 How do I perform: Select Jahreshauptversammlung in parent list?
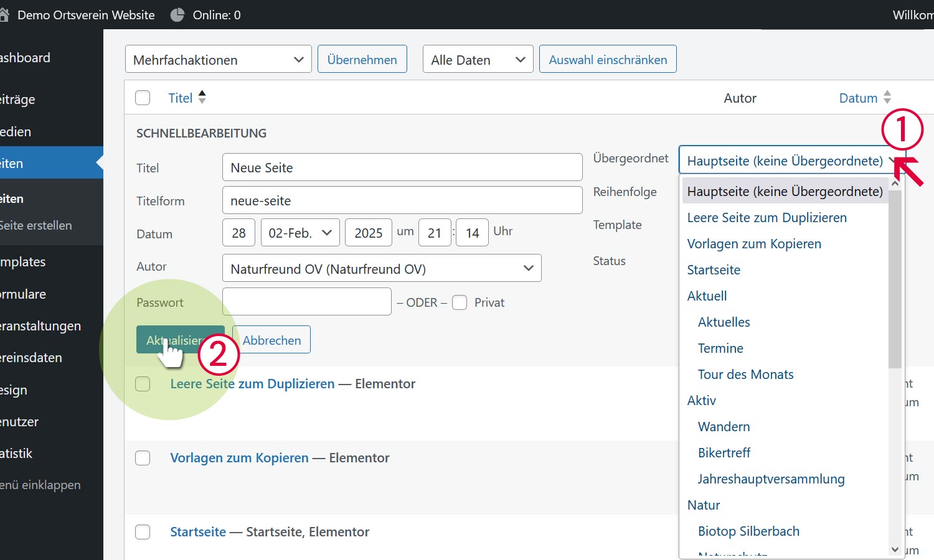771,479
